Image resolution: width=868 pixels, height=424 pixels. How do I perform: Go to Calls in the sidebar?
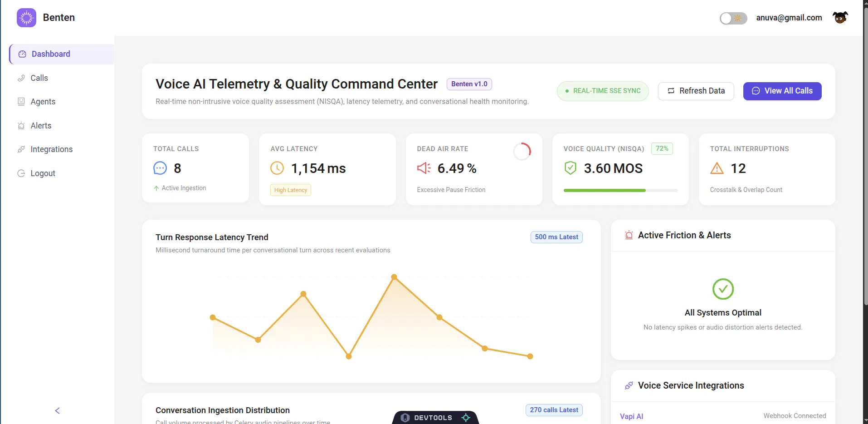pos(61,78)
